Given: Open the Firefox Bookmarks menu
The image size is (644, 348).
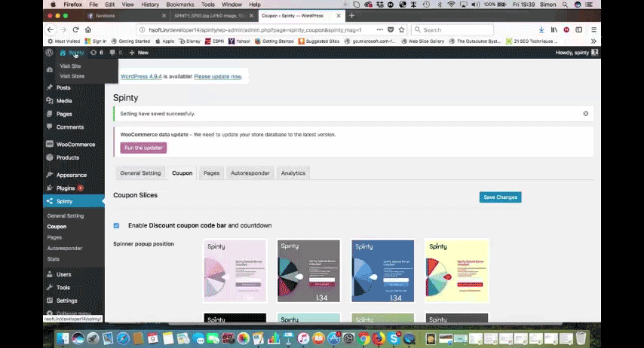Looking at the screenshot, I should click(180, 5).
